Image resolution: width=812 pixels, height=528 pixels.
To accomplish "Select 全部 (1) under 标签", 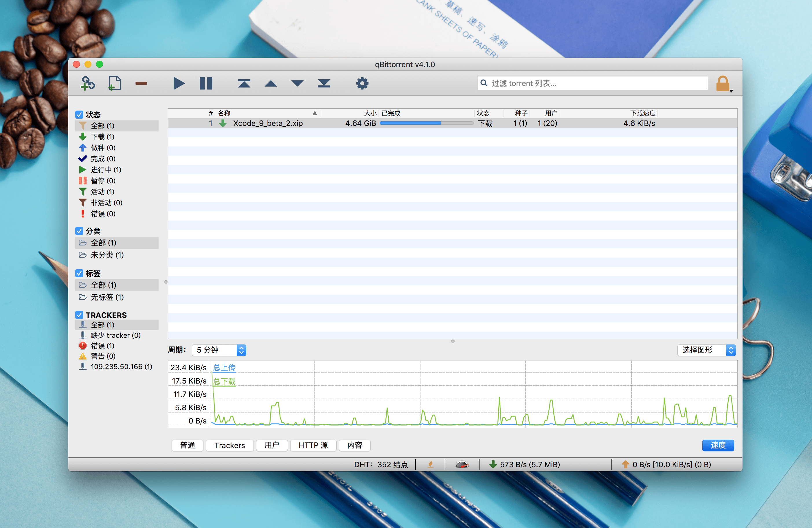I will point(117,285).
